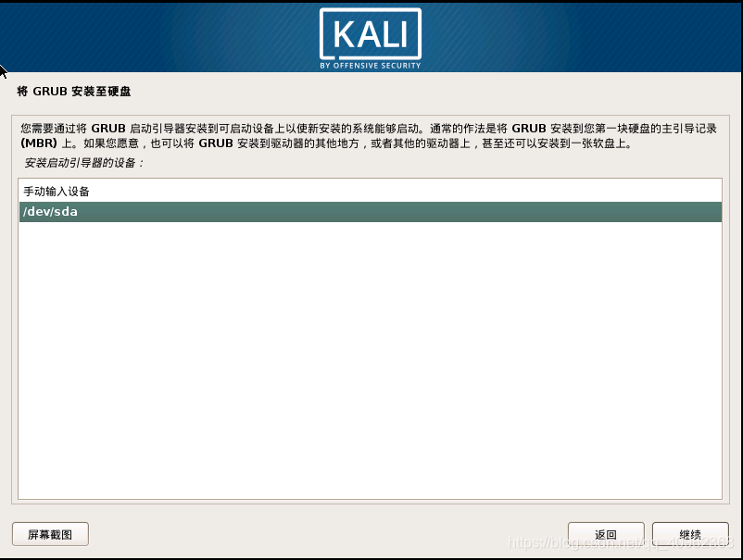Click highlighted row right of /dev/sda text

point(399,212)
